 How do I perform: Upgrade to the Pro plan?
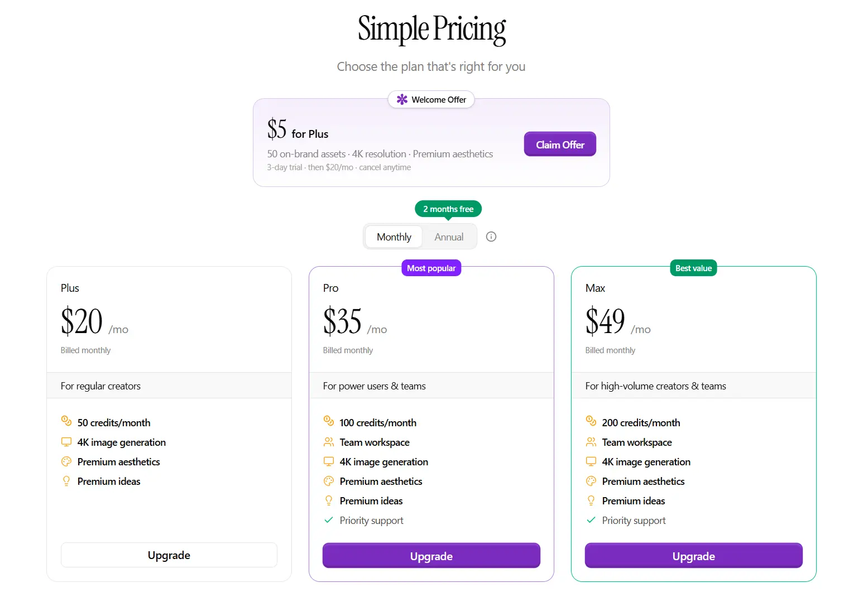pyautogui.click(x=431, y=556)
